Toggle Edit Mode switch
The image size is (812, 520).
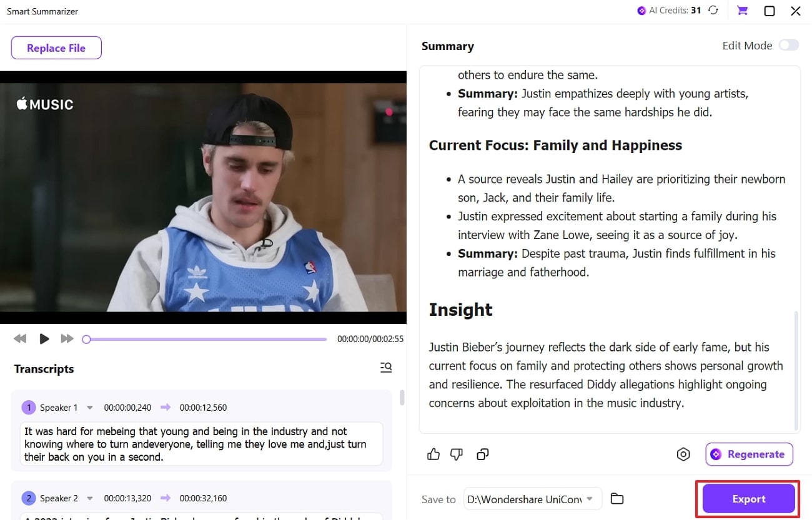point(789,45)
